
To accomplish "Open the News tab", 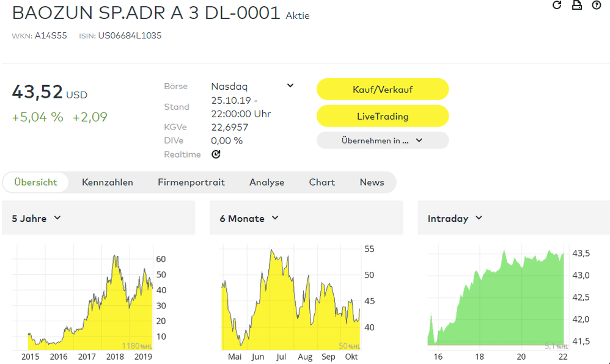I will coord(372,182).
